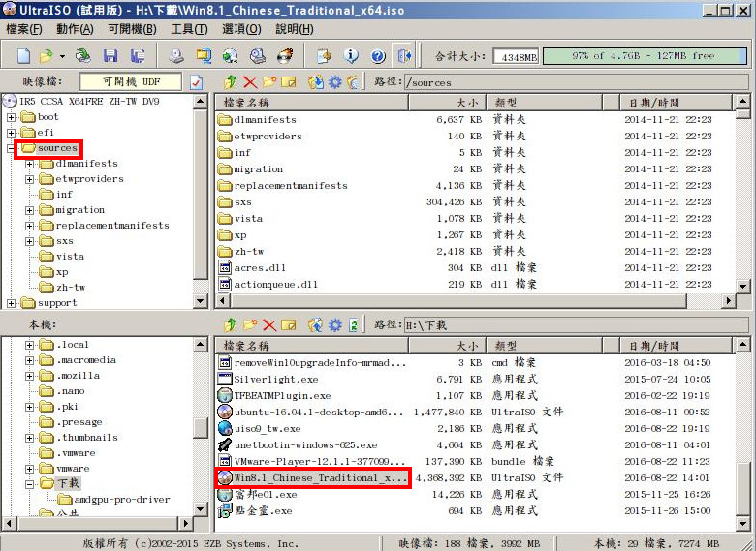Screen dimensions: 756x551
Task: Create a new ISO image with the blank page icon
Action: click(23, 56)
